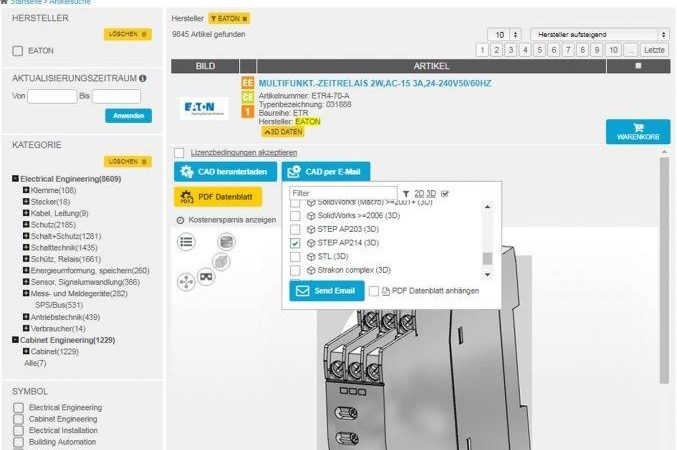Click the page scrollbar on right of viewer
This screenshot has height=450, width=677.
(664, 270)
